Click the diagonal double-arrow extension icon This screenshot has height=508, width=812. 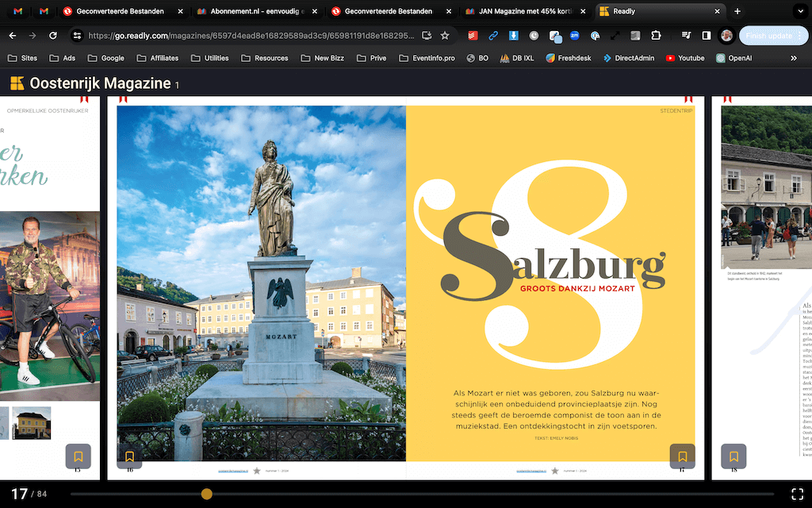(615, 36)
